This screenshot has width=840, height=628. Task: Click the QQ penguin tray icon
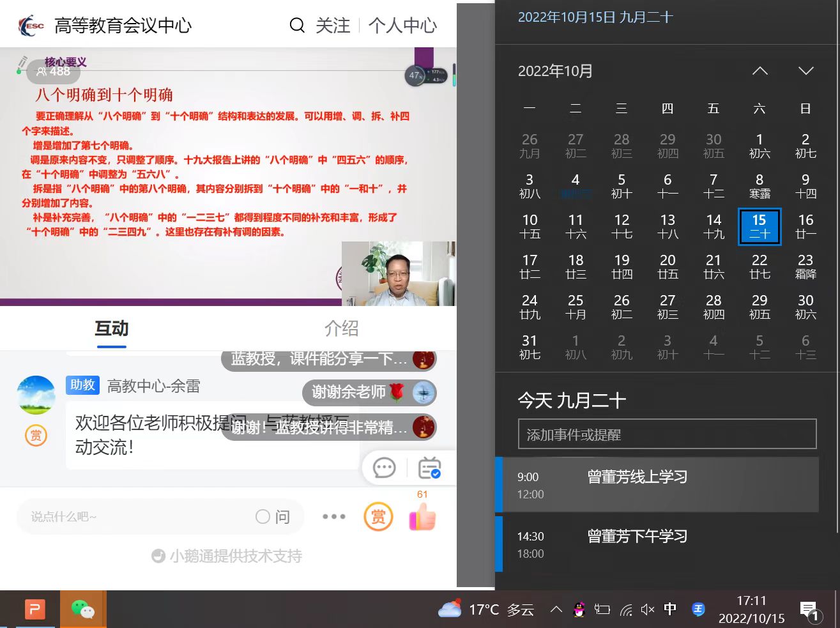coord(579,609)
